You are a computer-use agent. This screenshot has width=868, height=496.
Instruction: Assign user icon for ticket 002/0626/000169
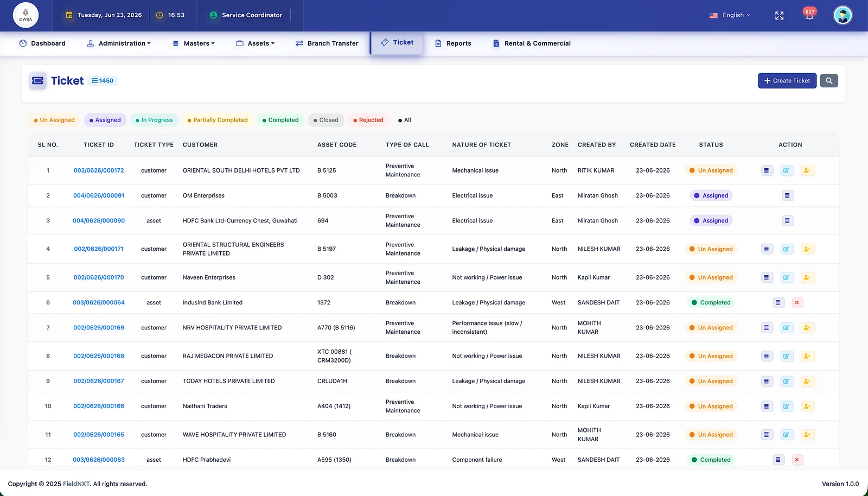807,328
